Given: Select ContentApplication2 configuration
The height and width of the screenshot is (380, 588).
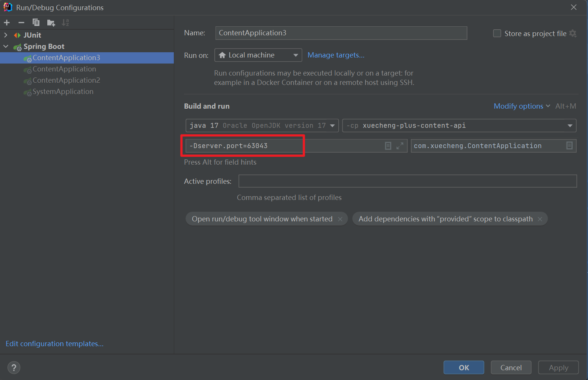Looking at the screenshot, I should [x=87, y=80].
